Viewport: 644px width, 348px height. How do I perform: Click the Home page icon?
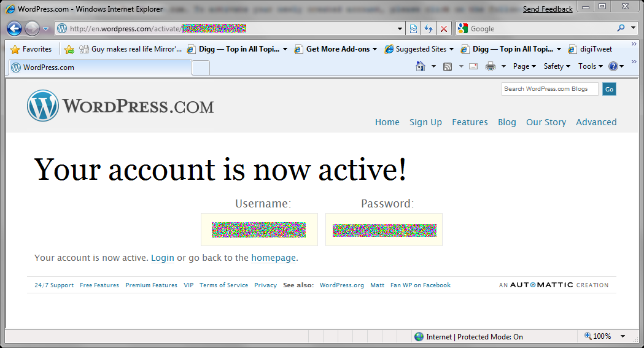(420, 66)
